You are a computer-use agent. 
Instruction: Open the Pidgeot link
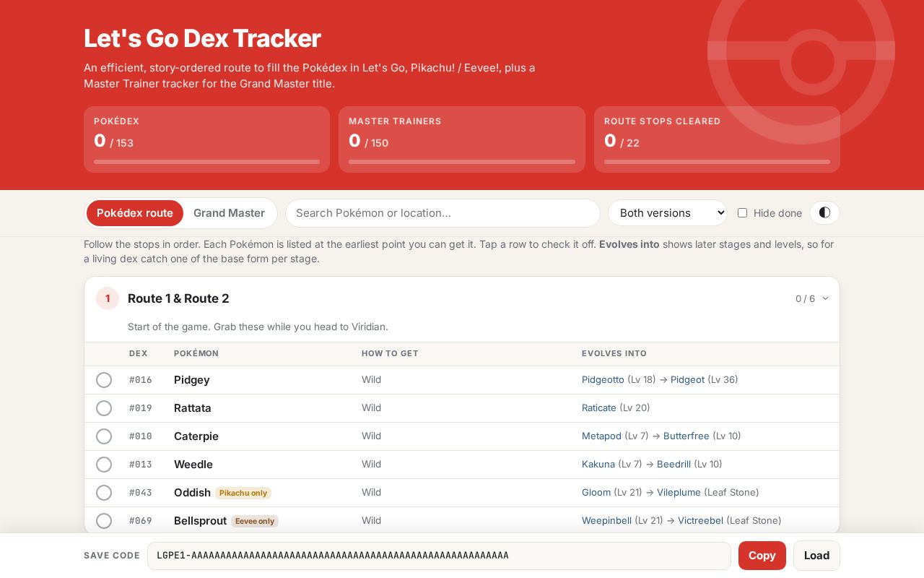[687, 380]
